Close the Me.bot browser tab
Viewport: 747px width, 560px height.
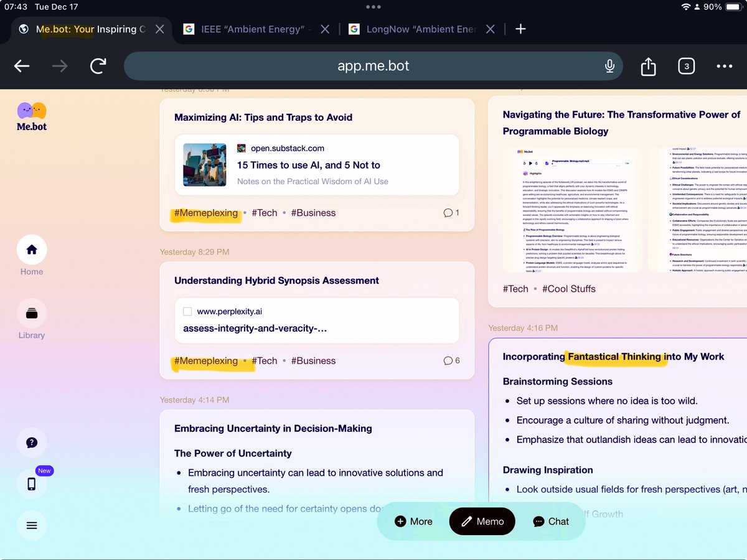point(159,29)
